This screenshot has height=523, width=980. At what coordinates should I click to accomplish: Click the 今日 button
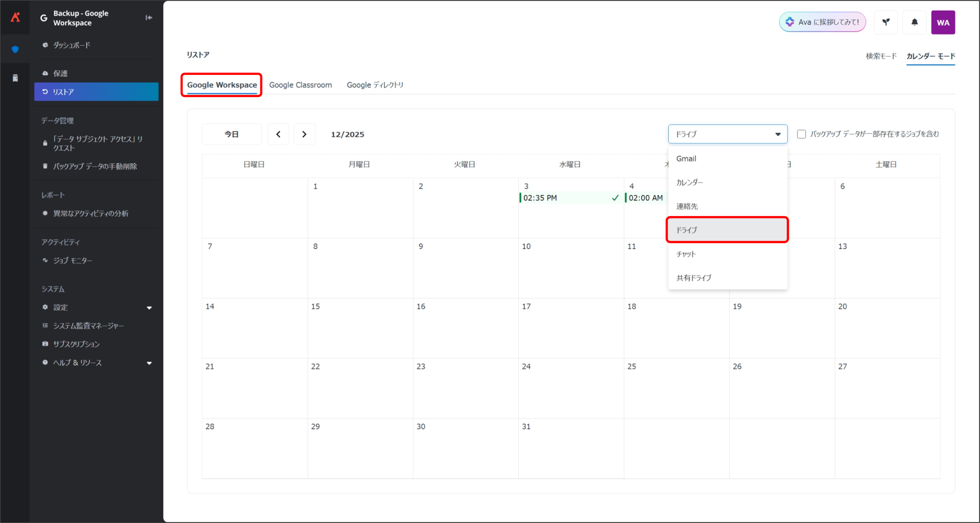point(232,134)
